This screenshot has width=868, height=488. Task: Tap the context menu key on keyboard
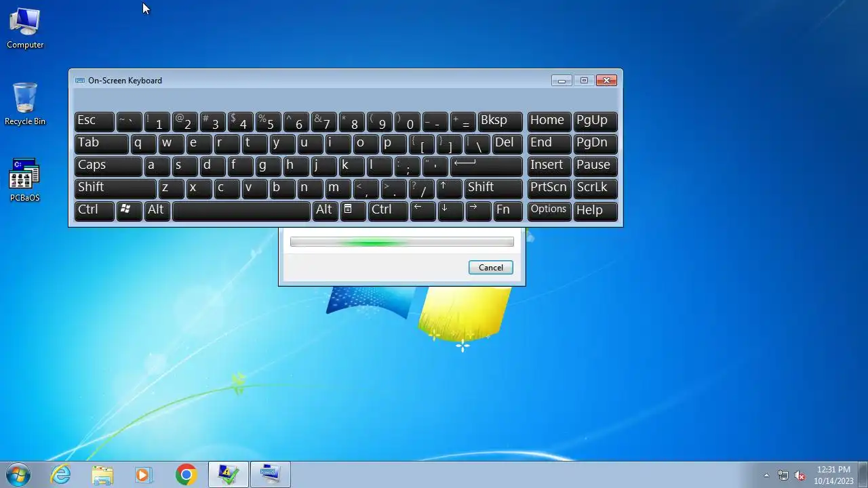pos(353,210)
